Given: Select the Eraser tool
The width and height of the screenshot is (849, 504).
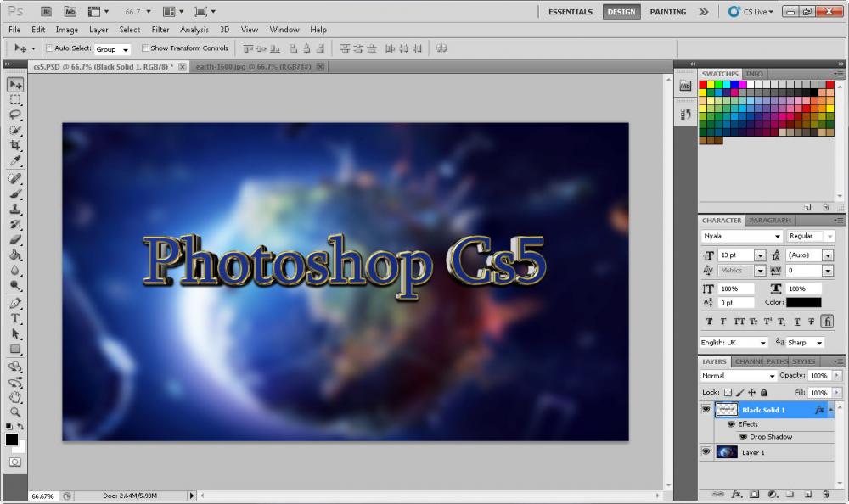Looking at the screenshot, I should (15, 239).
